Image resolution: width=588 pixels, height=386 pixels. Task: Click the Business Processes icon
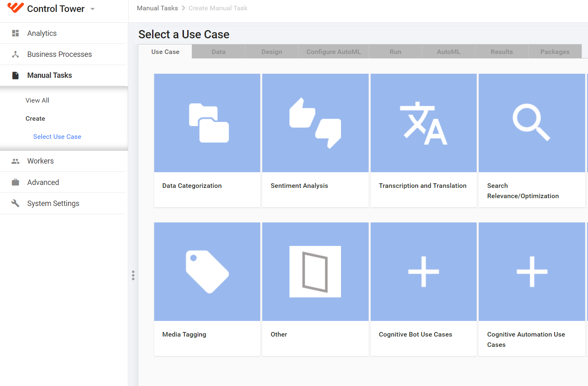[x=15, y=54]
